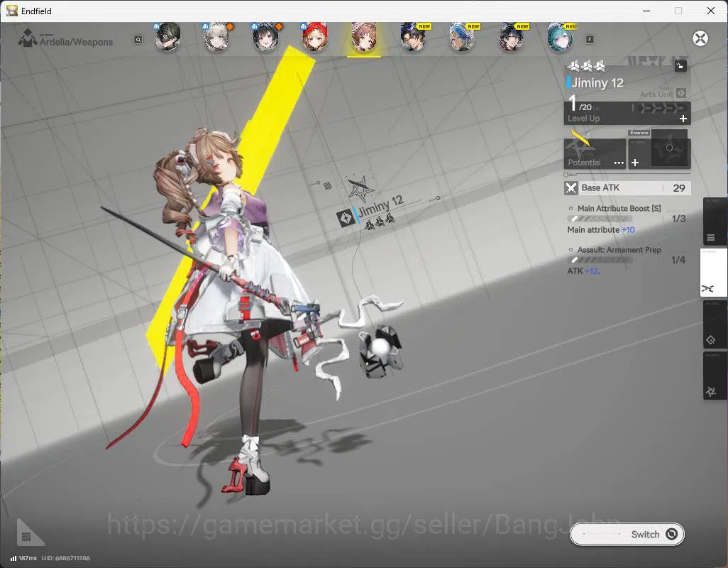Click the Base ATK crossed-swords icon
Image resolution: width=728 pixels, height=568 pixels.
tap(570, 188)
